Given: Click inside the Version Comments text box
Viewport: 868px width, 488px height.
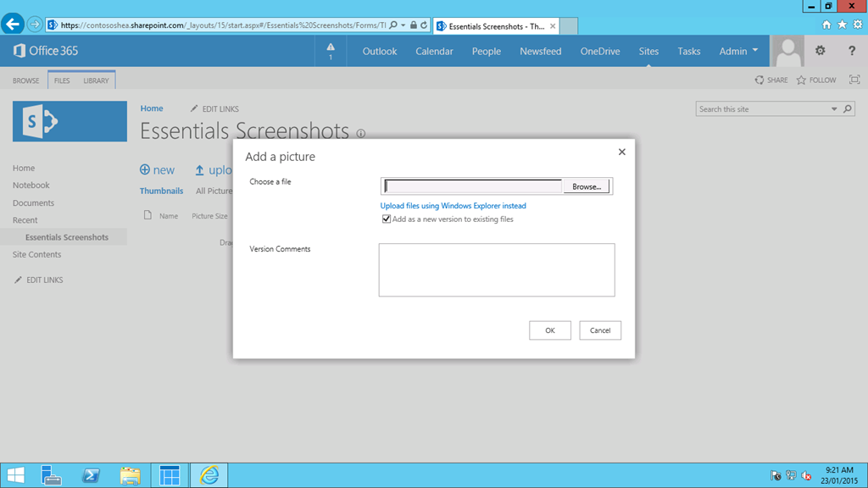Looking at the screenshot, I should click(x=496, y=270).
